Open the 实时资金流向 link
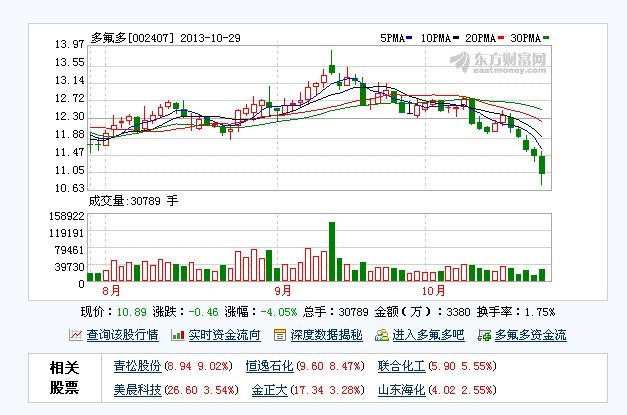The height and width of the screenshot is (415, 627). [224, 335]
